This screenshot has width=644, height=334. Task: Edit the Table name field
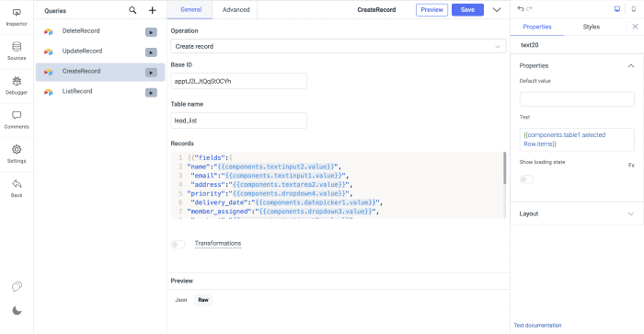pyautogui.click(x=238, y=121)
